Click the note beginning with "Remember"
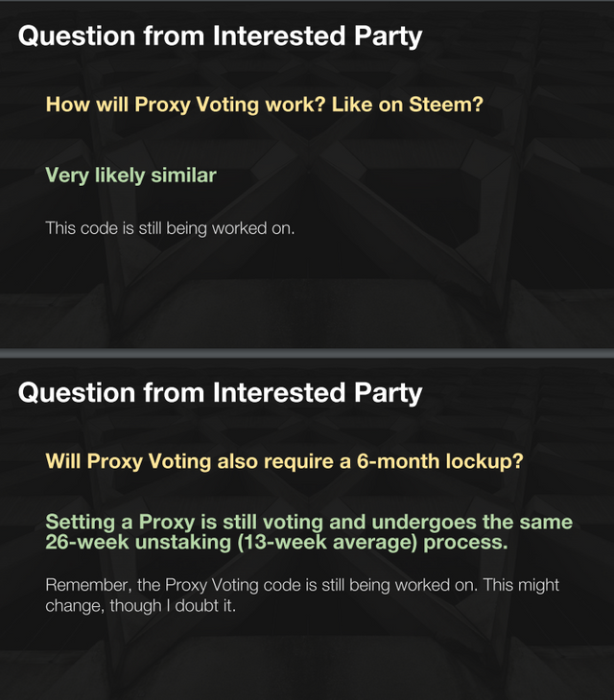614x700 pixels. 302,595
